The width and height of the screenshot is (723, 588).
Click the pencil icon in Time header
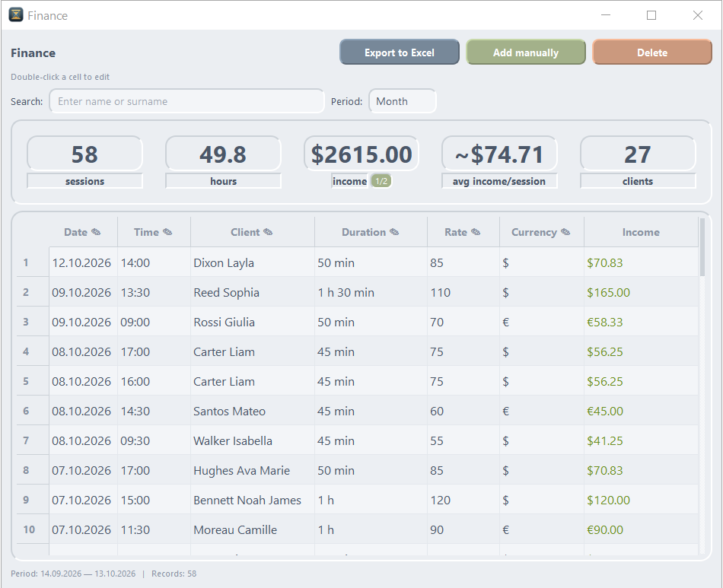coord(167,232)
